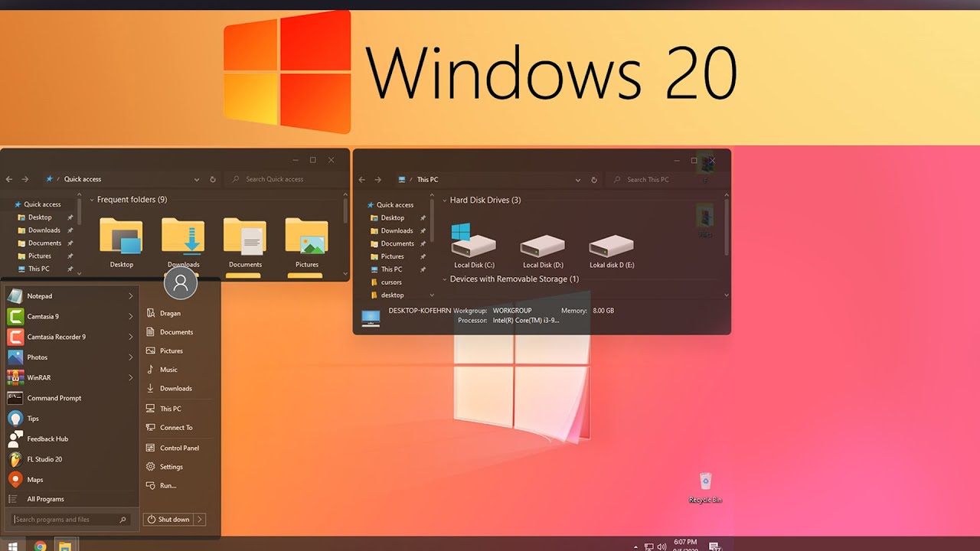Screen dimensions: 980x551
Task: Open Pictures folder in Frequent folders
Action: 307,243
